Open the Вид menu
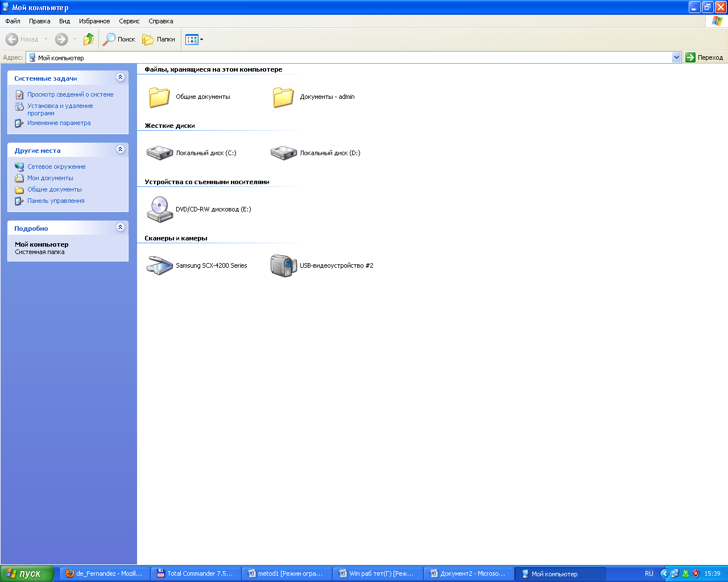The width and height of the screenshot is (728, 582). 65,21
